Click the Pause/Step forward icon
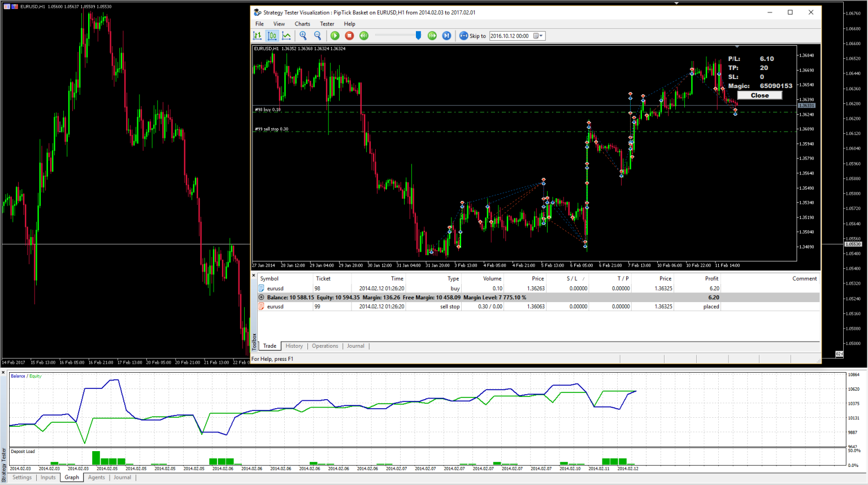868x485 pixels. (446, 36)
